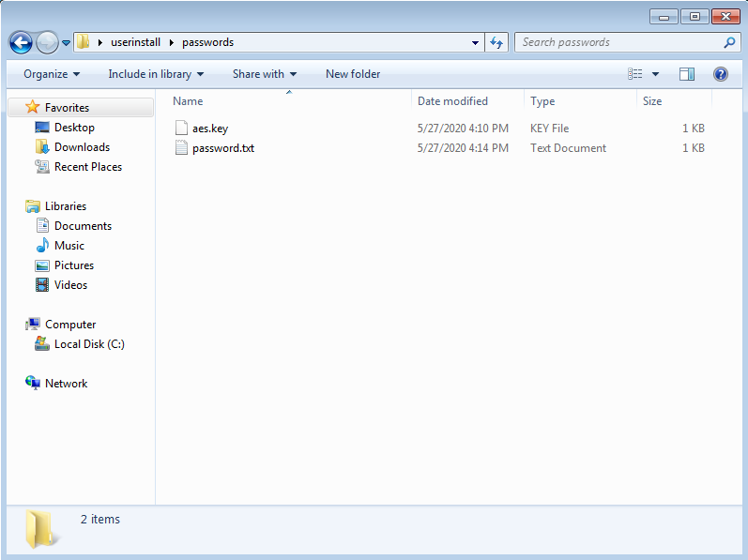This screenshot has width=748, height=560.
Task: Click the Desktop icon in sidebar
Action: click(42, 128)
